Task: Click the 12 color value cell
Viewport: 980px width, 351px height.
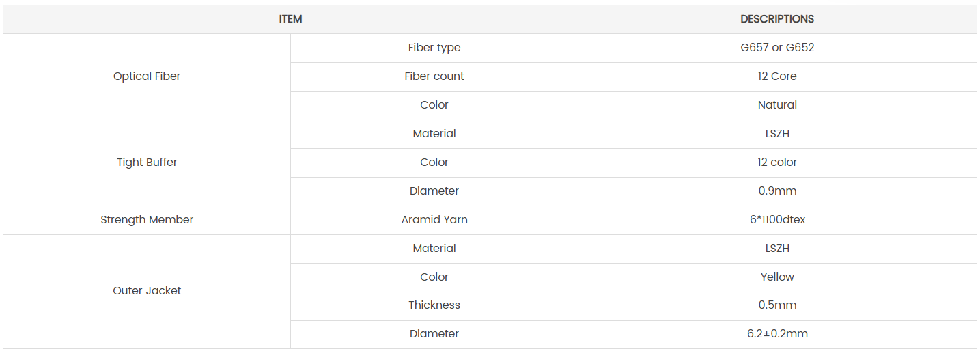Action: 777,163
